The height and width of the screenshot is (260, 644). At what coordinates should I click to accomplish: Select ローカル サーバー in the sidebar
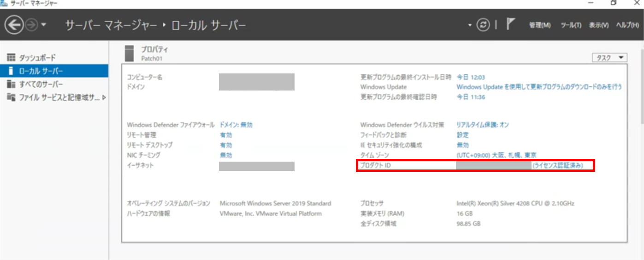pyautogui.click(x=54, y=71)
